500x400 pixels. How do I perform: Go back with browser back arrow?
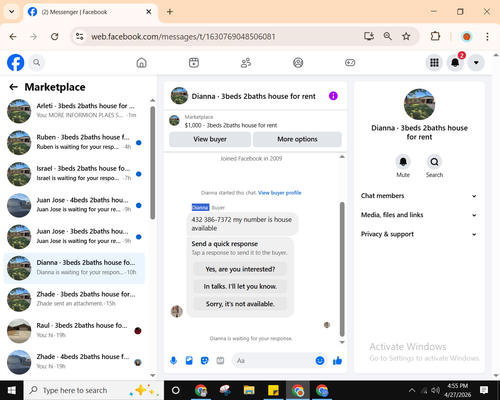tap(13, 36)
